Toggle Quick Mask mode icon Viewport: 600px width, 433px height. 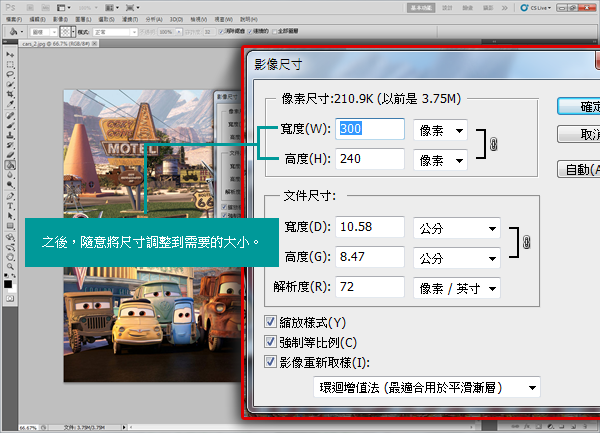point(10,298)
